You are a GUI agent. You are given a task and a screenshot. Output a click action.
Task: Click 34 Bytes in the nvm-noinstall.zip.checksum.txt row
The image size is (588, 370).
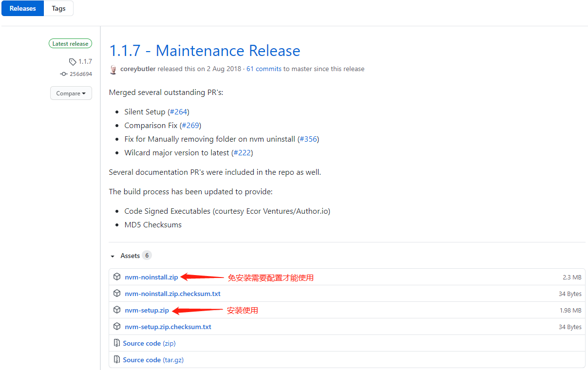coord(570,294)
